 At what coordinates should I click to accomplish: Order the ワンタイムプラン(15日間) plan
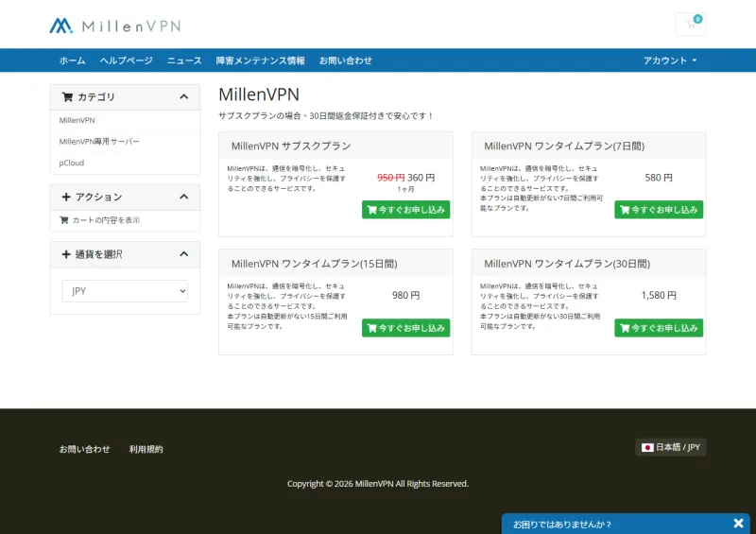[x=406, y=328]
